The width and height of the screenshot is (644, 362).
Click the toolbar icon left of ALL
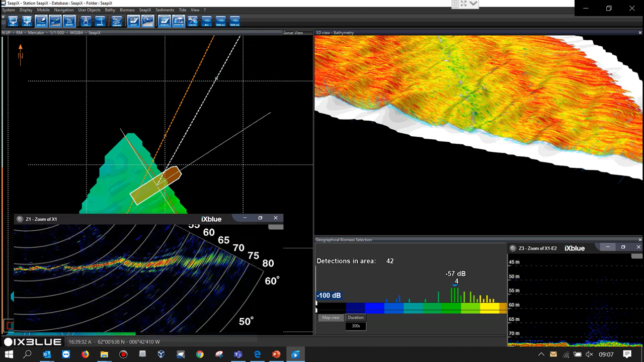tap(192, 21)
